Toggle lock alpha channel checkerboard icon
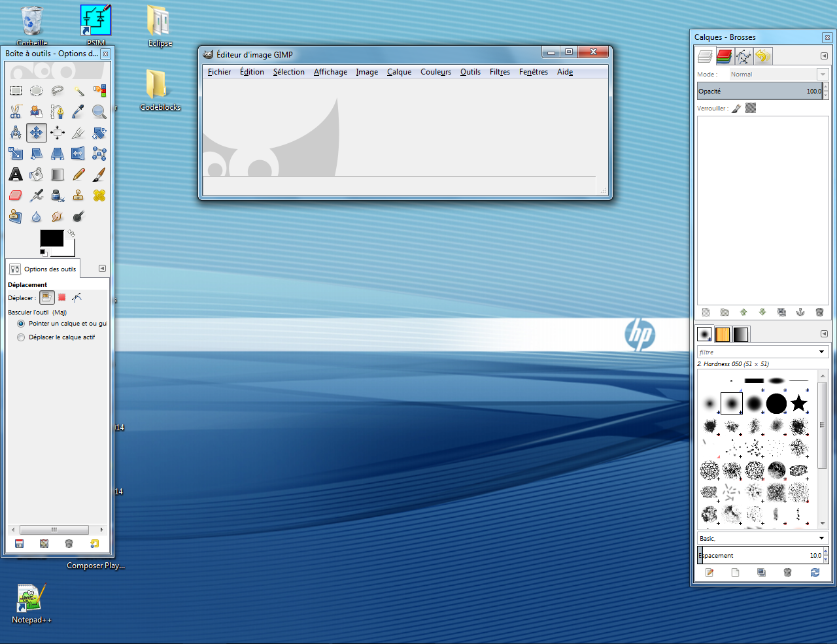The height and width of the screenshot is (644, 837). coord(751,109)
